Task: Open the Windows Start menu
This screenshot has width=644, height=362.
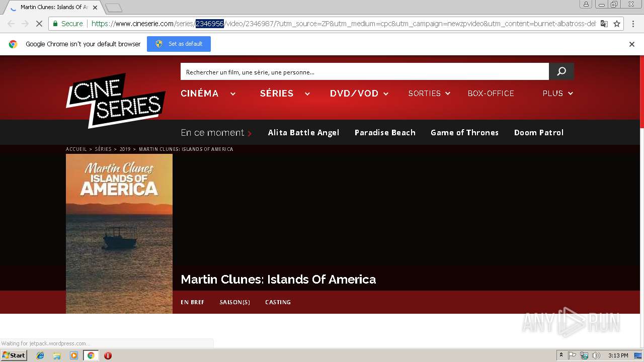Action: click(x=14, y=355)
